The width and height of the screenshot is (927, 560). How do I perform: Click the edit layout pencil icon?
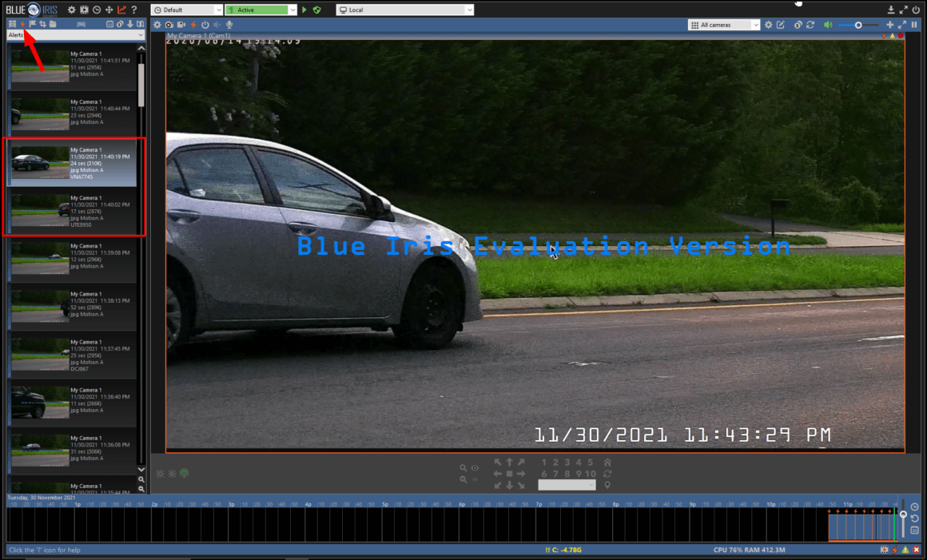click(781, 25)
